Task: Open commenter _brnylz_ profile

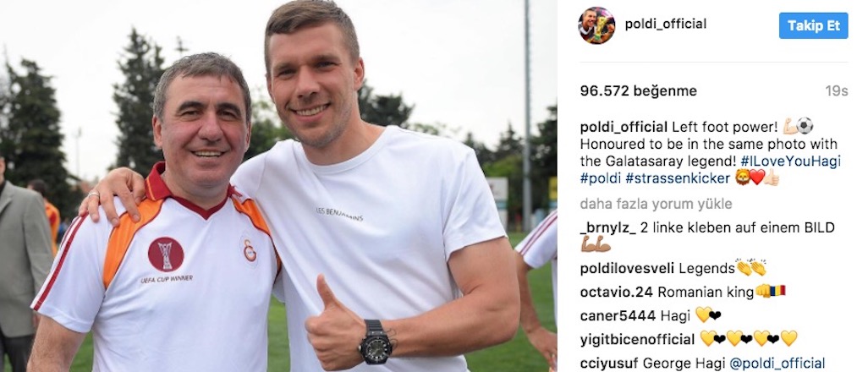Action: pyautogui.click(x=605, y=227)
